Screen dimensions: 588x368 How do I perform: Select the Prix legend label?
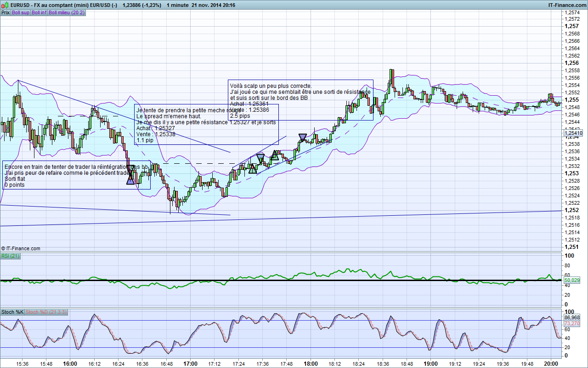point(6,12)
